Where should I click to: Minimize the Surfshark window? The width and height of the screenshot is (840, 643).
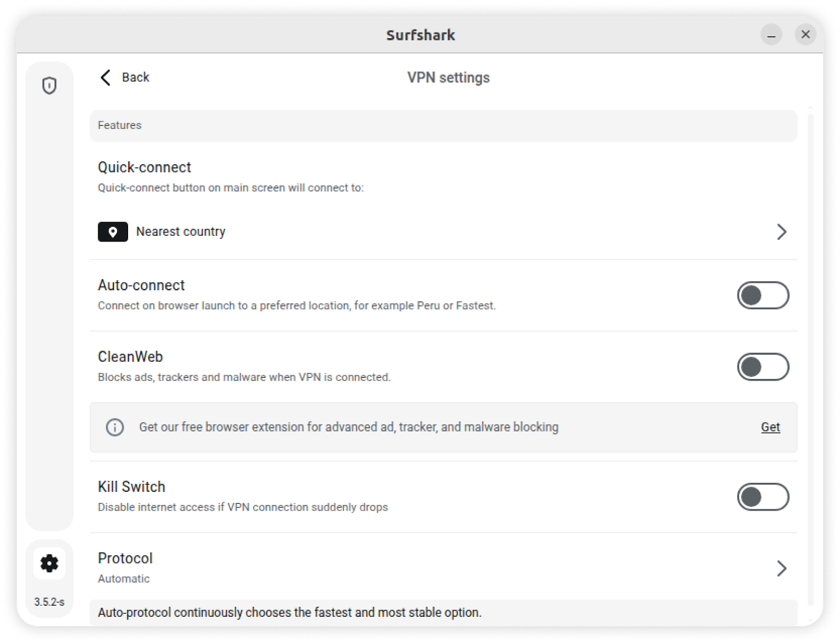(x=771, y=35)
